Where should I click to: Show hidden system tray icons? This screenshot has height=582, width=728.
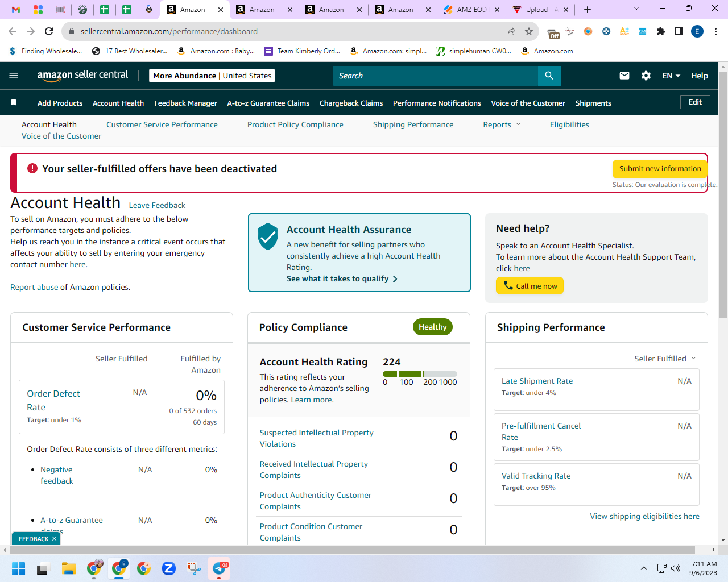(644, 568)
